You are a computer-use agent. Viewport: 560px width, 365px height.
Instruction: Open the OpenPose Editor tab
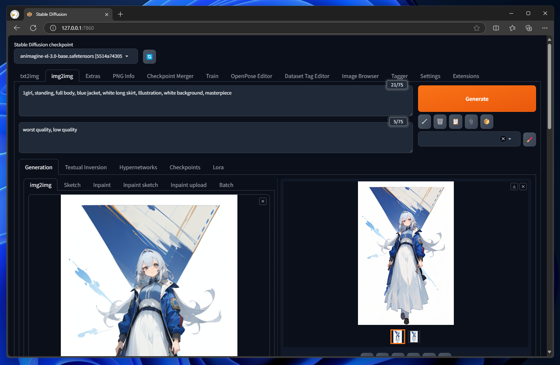pos(251,76)
